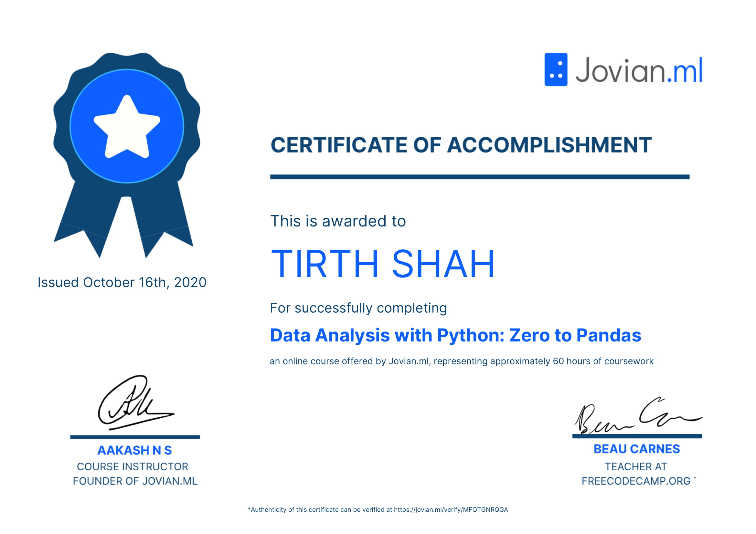
Task: Click the FREECODECAMP.ORG text
Action: click(635, 481)
